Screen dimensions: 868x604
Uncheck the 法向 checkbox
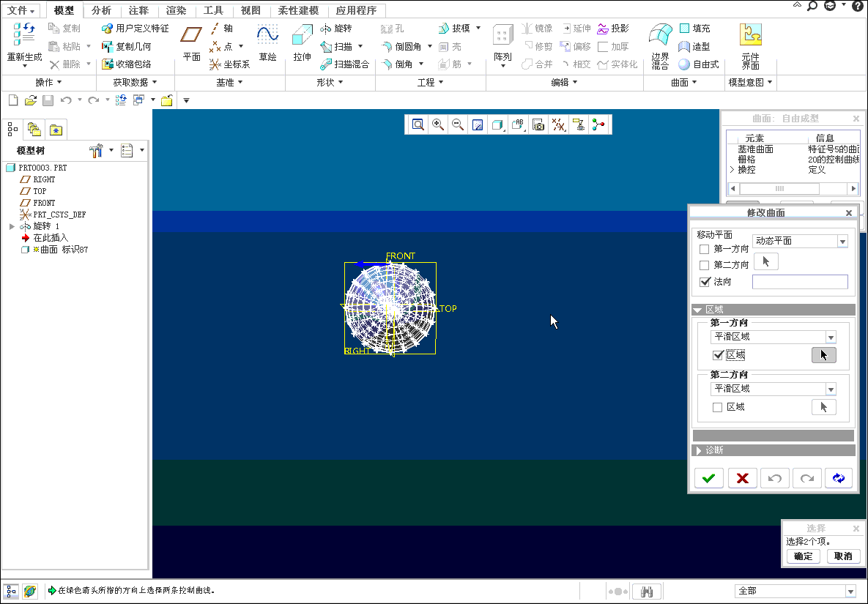tap(704, 282)
